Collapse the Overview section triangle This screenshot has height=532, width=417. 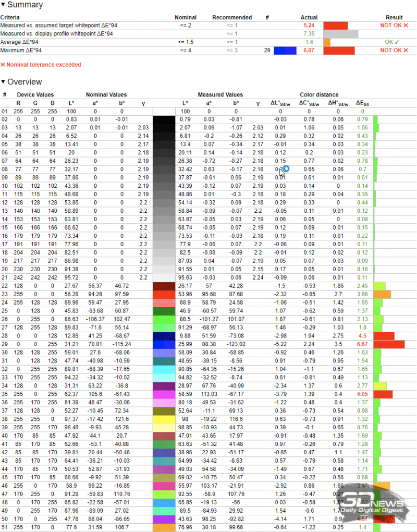pyautogui.click(x=3, y=82)
